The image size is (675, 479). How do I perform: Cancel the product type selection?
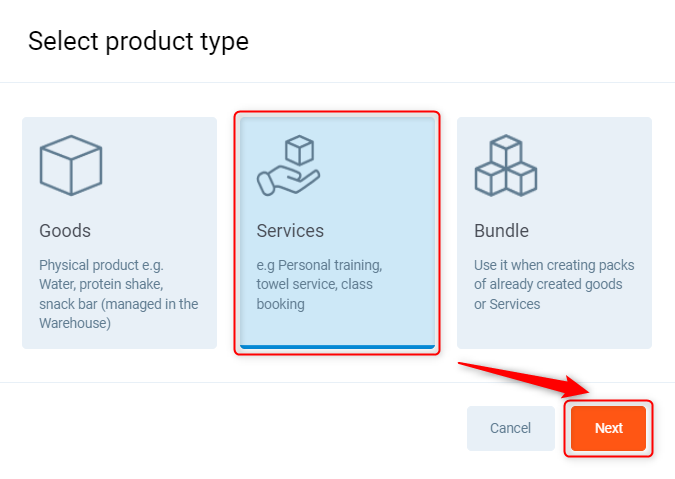[x=510, y=428]
